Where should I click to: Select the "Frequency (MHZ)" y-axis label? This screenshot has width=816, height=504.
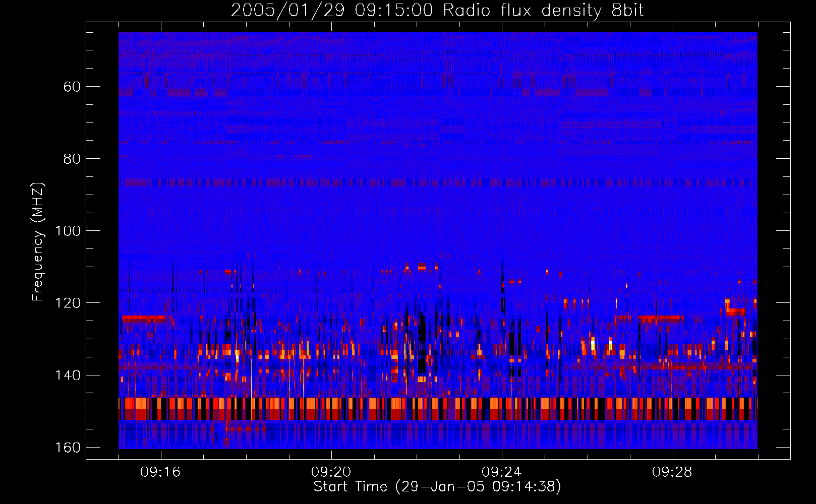[38, 241]
